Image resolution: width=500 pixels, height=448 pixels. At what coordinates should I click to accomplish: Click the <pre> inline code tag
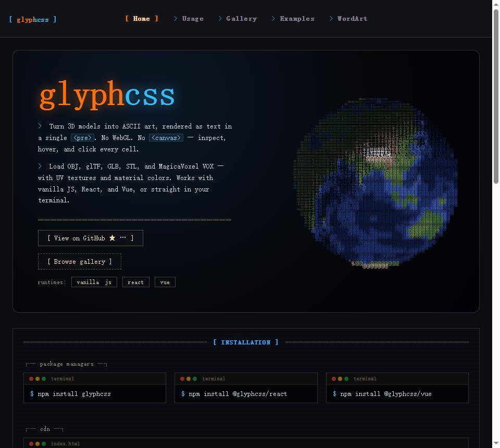point(83,138)
